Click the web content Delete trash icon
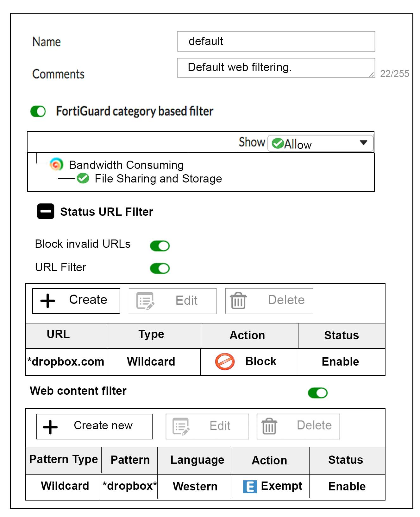This screenshot has height=517, width=420. tap(269, 426)
